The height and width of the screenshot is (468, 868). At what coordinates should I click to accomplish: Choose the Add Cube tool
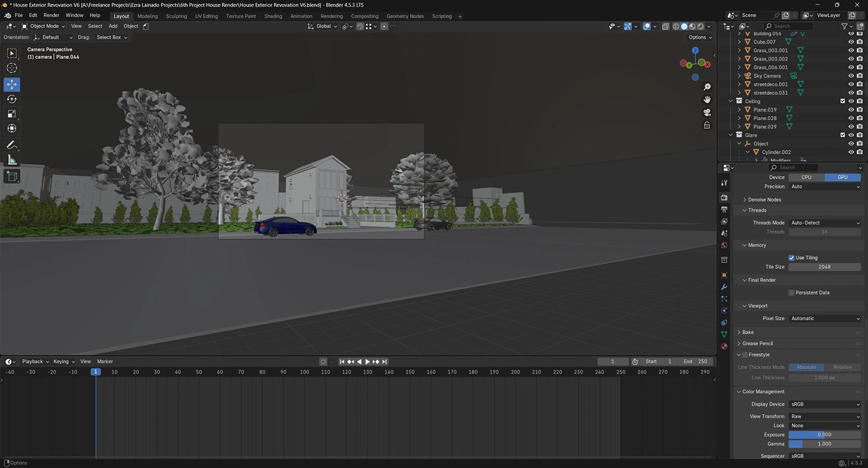coord(12,176)
